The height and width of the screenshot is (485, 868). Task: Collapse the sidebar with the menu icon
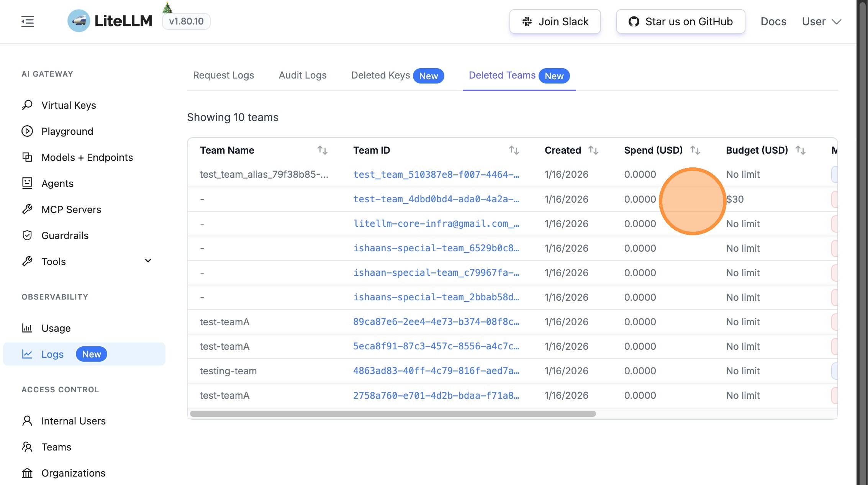tap(28, 21)
